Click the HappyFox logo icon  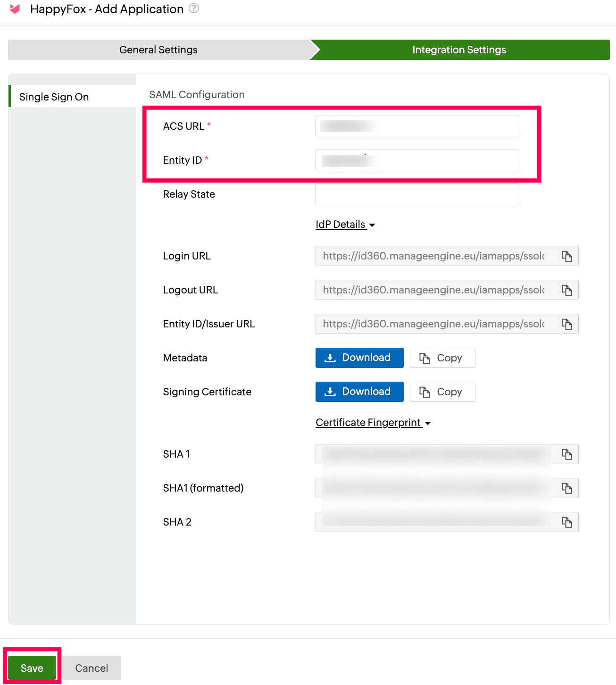(15, 9)
